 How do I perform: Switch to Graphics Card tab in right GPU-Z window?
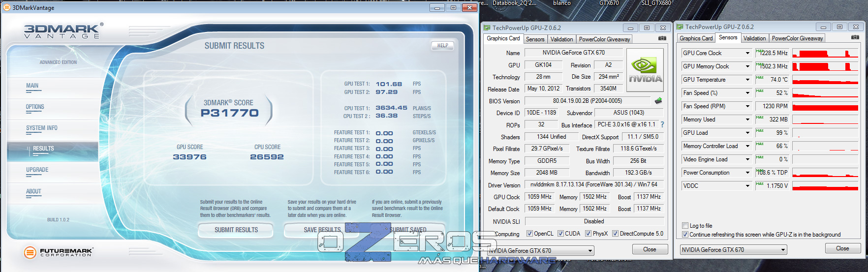[696, 38]
